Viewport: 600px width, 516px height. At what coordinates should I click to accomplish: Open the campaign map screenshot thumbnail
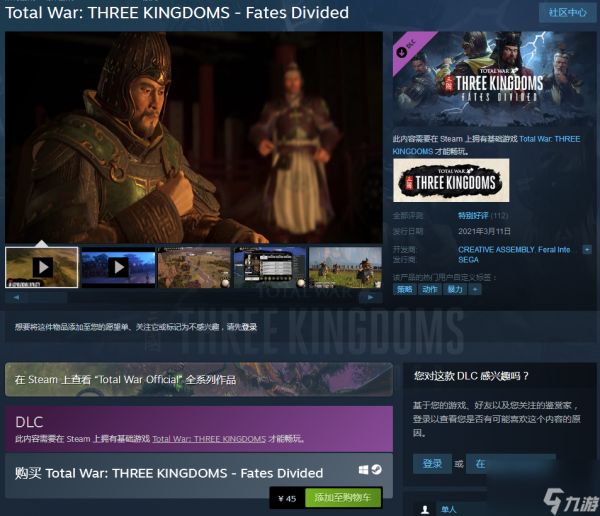point(194,267)
